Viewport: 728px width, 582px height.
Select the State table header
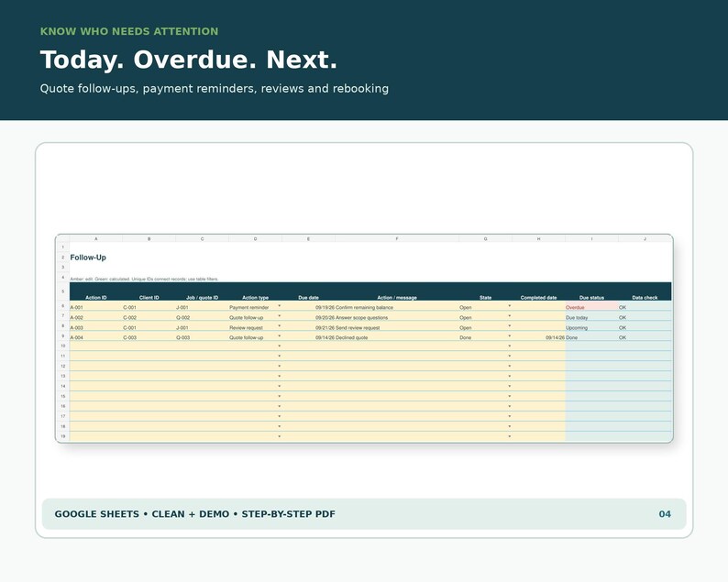tap(485, 298)
